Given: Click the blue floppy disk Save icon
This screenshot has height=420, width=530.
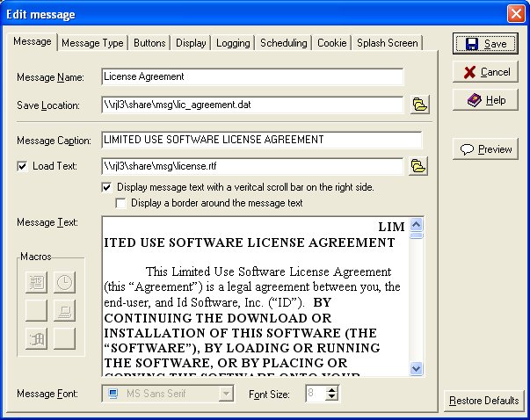Looking at the screenshot, I should 472,44.
